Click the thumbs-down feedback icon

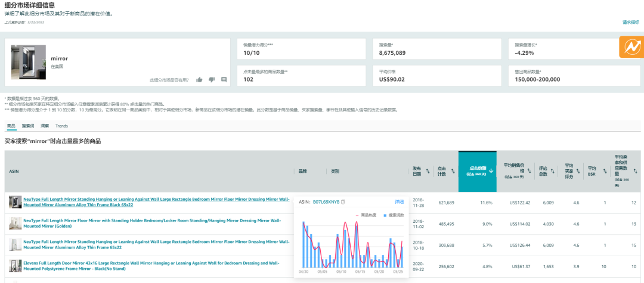pyautogui.click(x=212, y=80)
